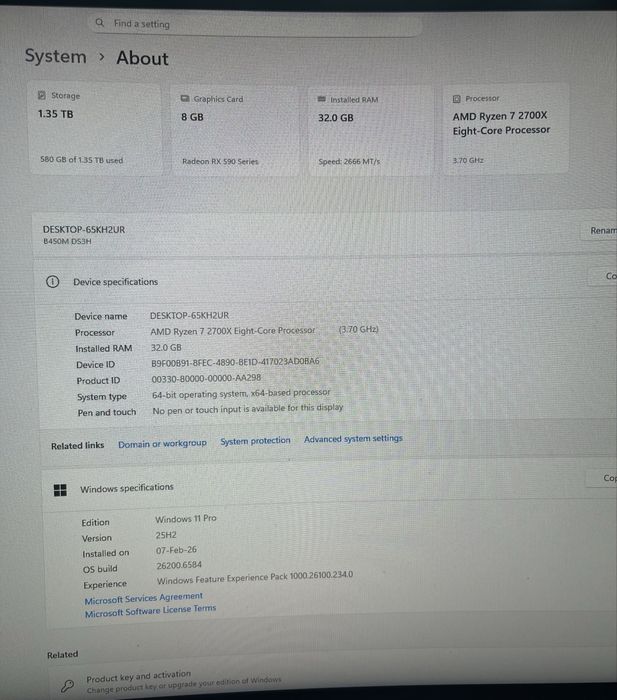
Task: Click the Graphics Card icon
Action: pos(185,98)
